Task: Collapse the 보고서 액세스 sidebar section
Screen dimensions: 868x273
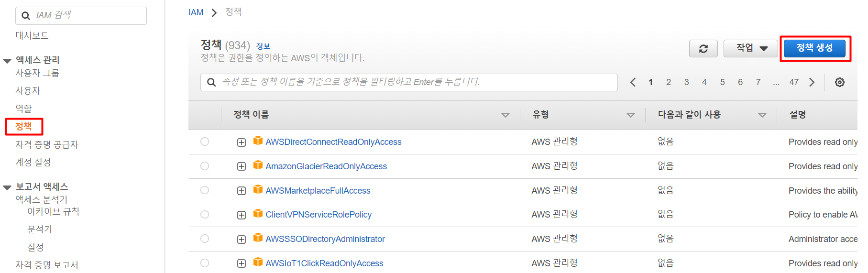Action: [7, 187]
